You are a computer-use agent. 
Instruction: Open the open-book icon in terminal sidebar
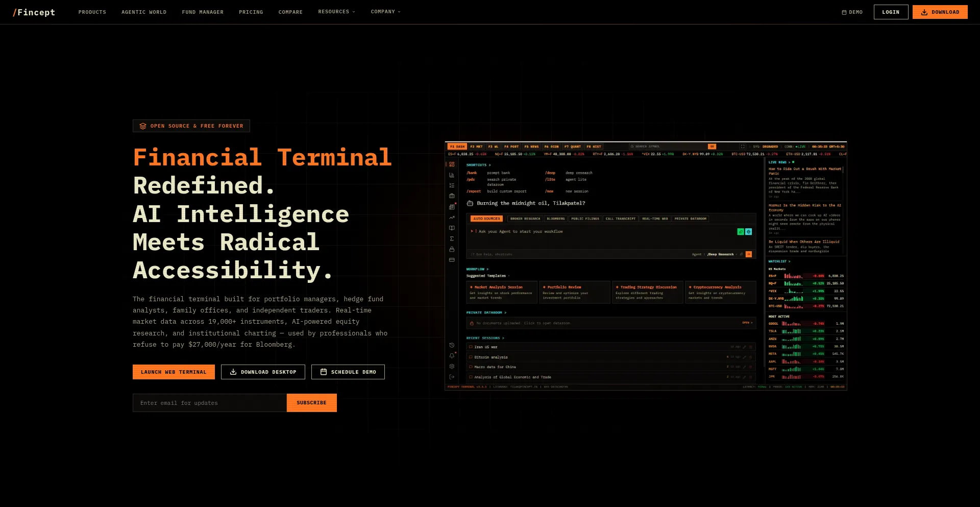[x=452, y=228]
